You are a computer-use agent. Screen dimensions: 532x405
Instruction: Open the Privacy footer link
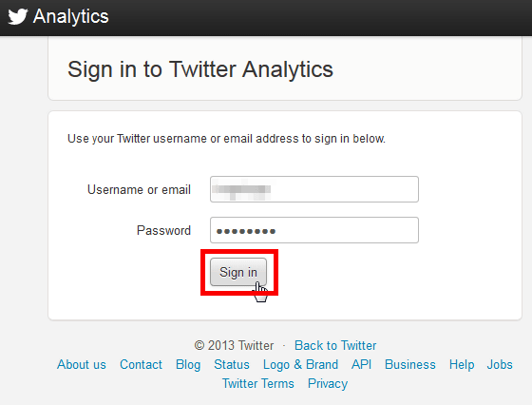click(x=328, y=384)
